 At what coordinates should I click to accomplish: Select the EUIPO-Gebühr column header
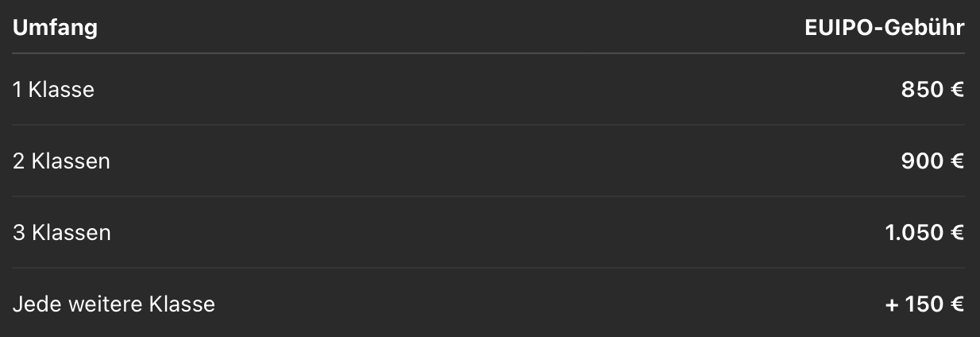click(884, 28)
